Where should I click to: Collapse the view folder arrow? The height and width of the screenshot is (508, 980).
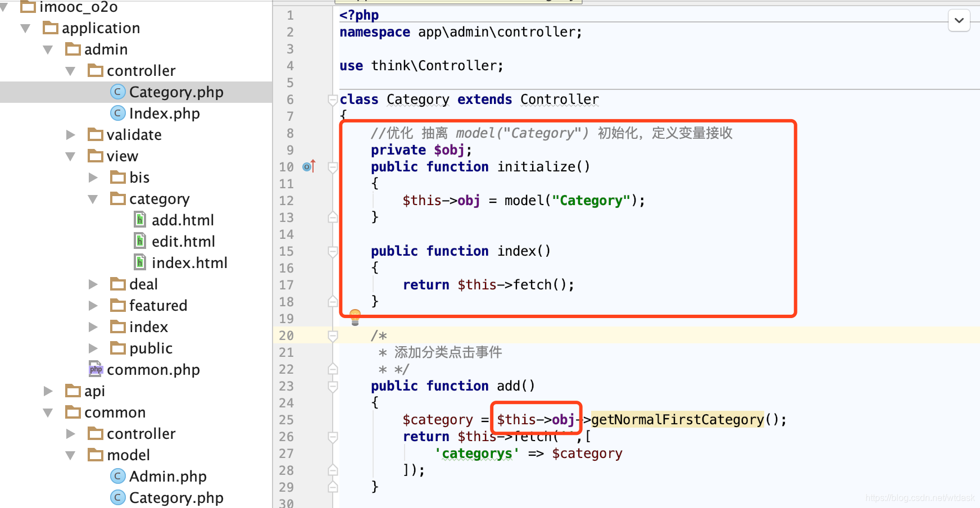[x=70, y=156]
